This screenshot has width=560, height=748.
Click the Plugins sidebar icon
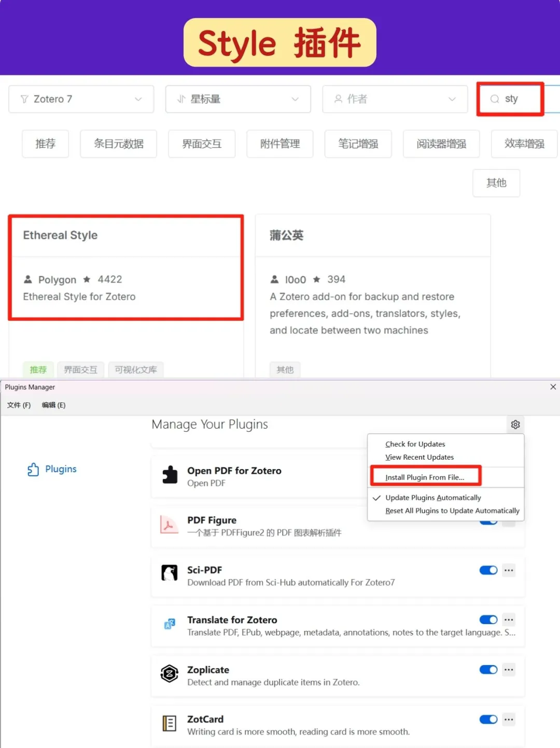[33, 469]
